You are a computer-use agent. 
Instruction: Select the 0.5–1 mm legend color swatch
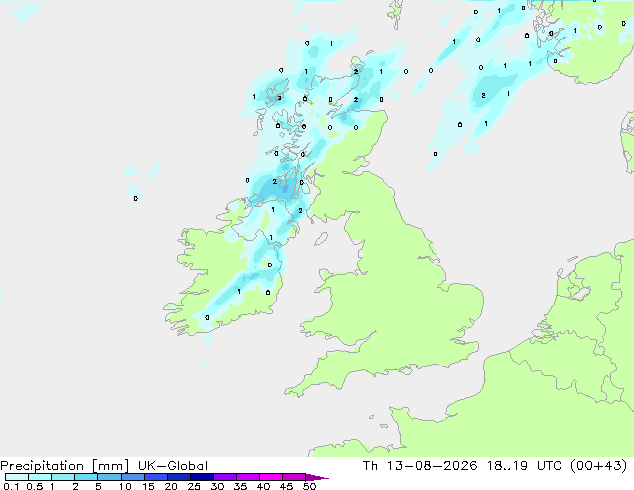pyautogui.click(x=40, y=477)
